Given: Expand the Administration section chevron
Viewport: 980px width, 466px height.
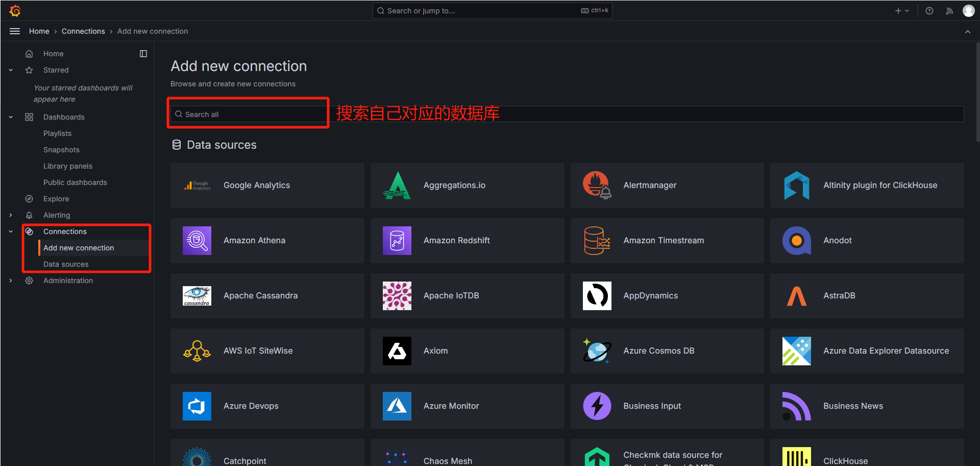Looking at the screenshot, I should point(11,281).
